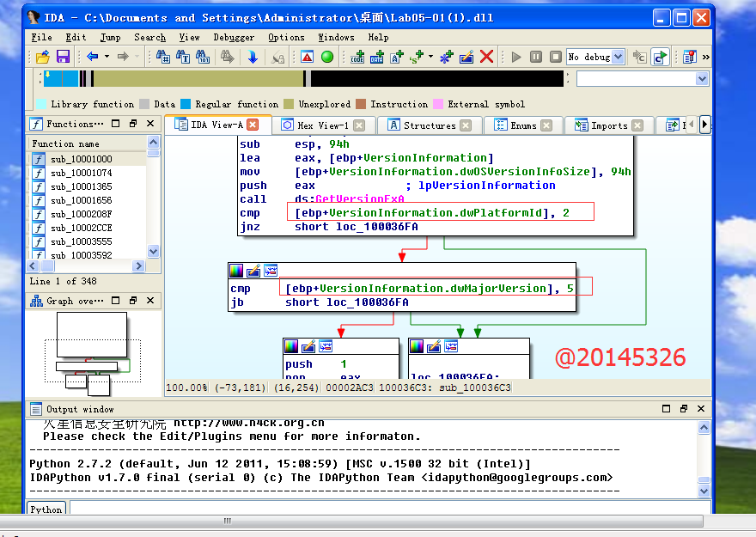Viewport: 756px width, 537px height.
Task: Close the Imports tab
Action: (637, 125)
